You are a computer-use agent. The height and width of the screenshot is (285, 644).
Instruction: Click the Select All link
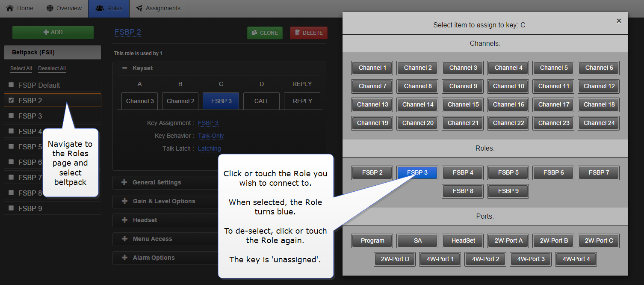pyautogui.click(x=21, y=68)
